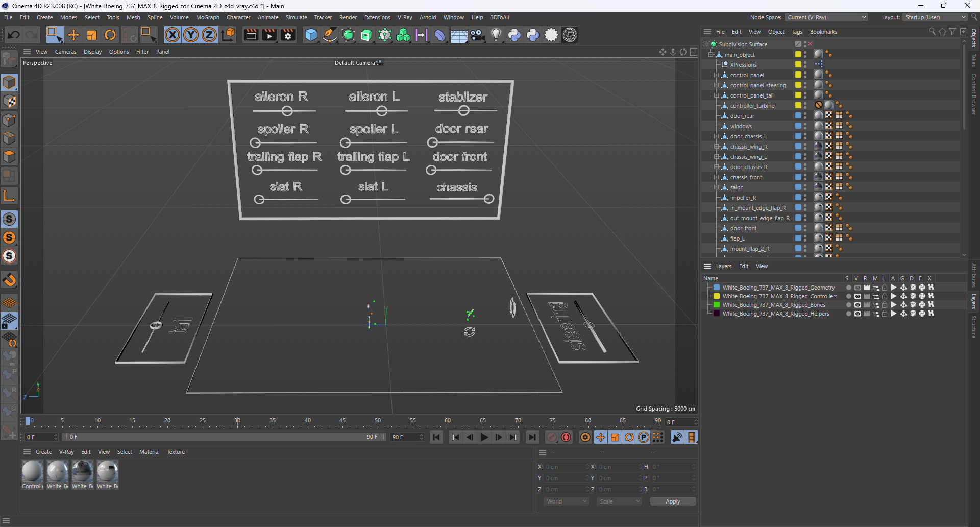The image size is (980, 527).
Task: Click Rigged_Helpers layer color swatch
Action: tap(717, 314)
